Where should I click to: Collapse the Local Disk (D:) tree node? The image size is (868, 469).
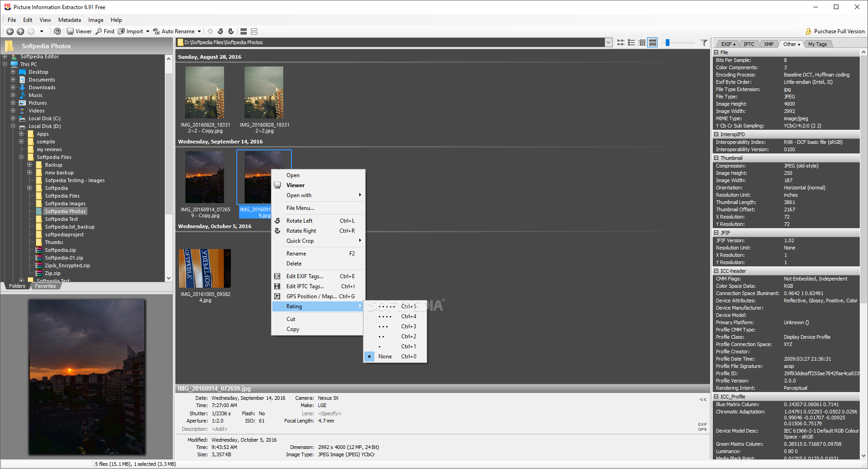pyautogui.click(x=13, y=126)
